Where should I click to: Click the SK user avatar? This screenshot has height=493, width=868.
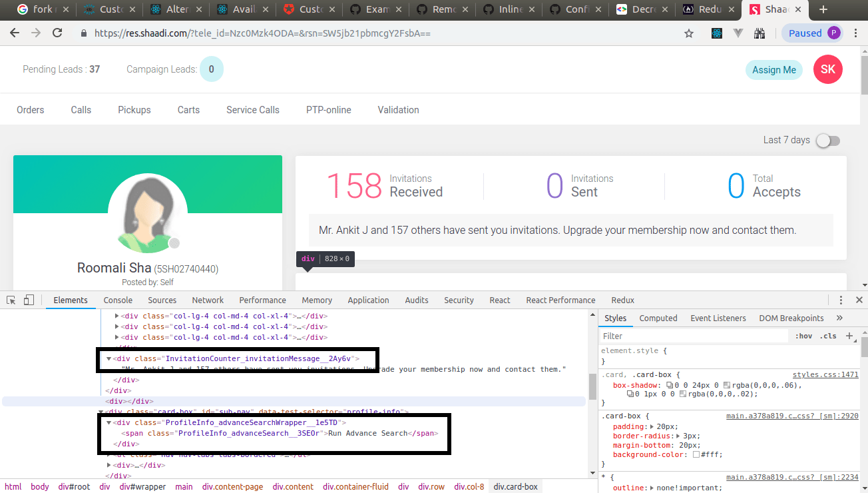[x=828, y=69]
